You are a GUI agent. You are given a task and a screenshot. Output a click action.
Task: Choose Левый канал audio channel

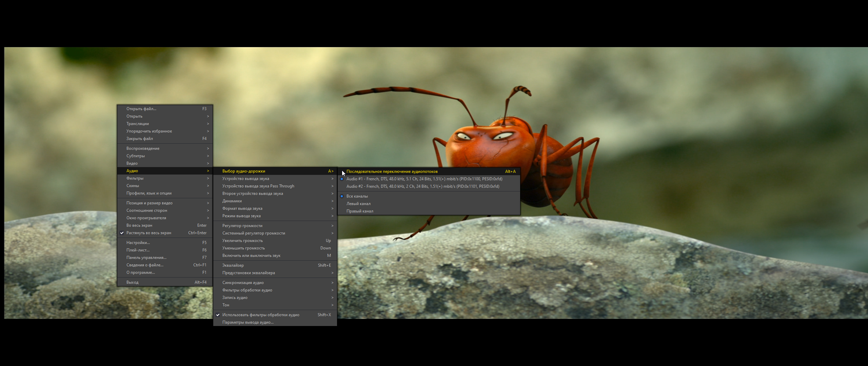(x=358, y=204)
